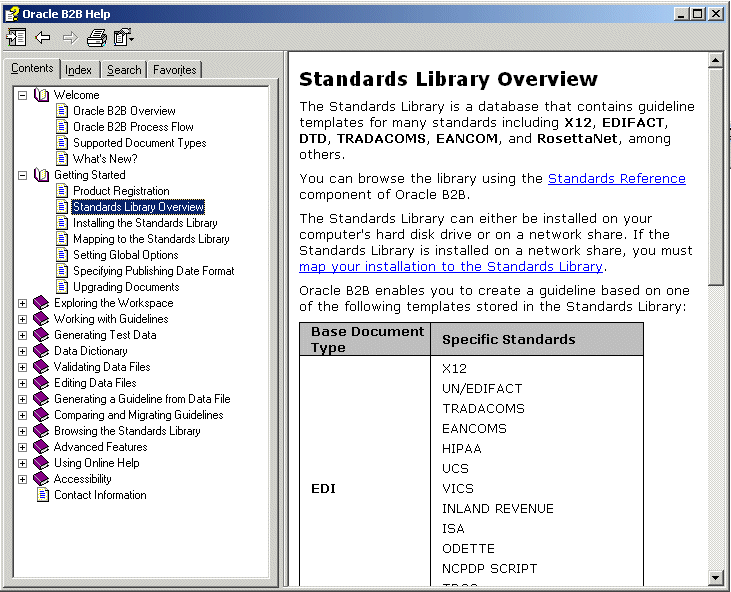Switch to the Index tab

pos(78,70)
